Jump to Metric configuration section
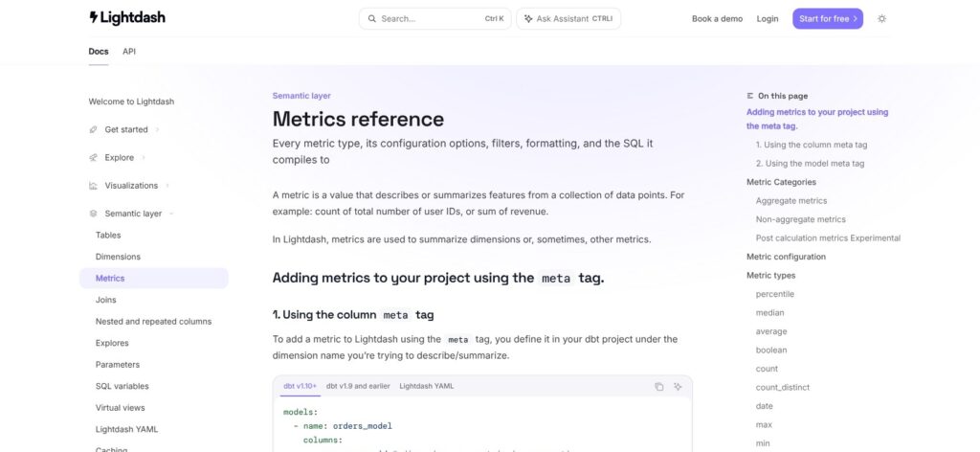The image size is (980, 452). tap(787, 257)
